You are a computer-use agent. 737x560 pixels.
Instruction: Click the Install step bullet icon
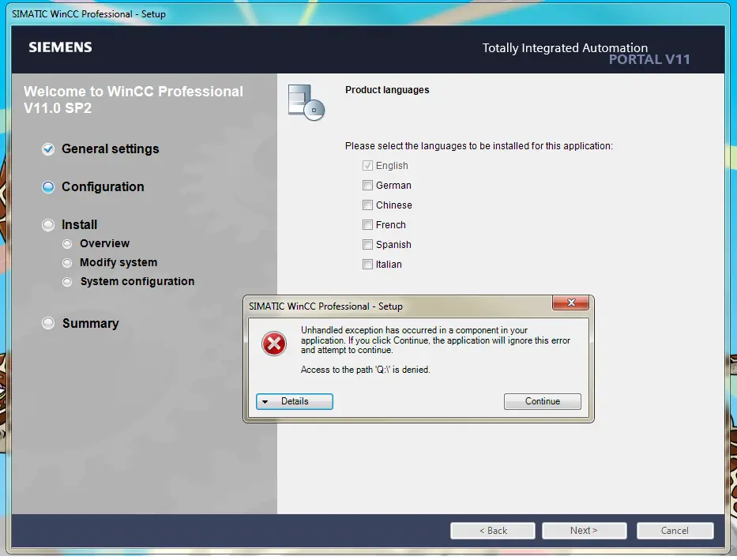pyautogui.click(x=48, y=225)
